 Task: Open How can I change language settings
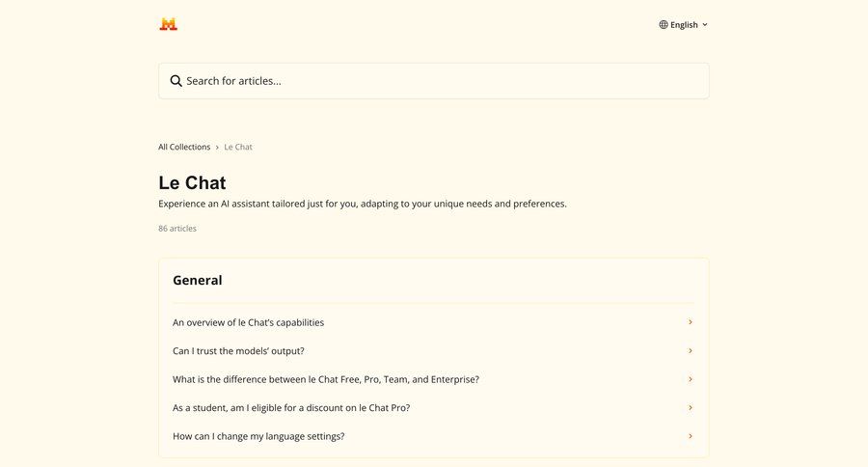point(258,436)
